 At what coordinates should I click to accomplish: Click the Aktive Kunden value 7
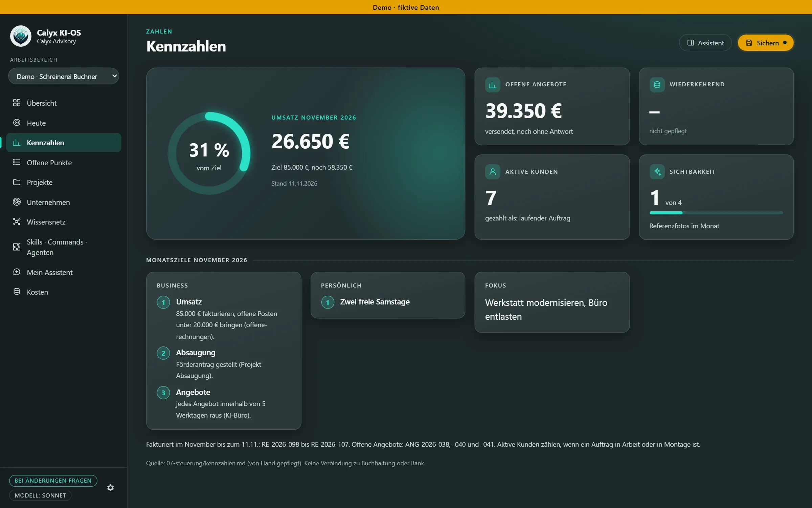tap(491, 198)
